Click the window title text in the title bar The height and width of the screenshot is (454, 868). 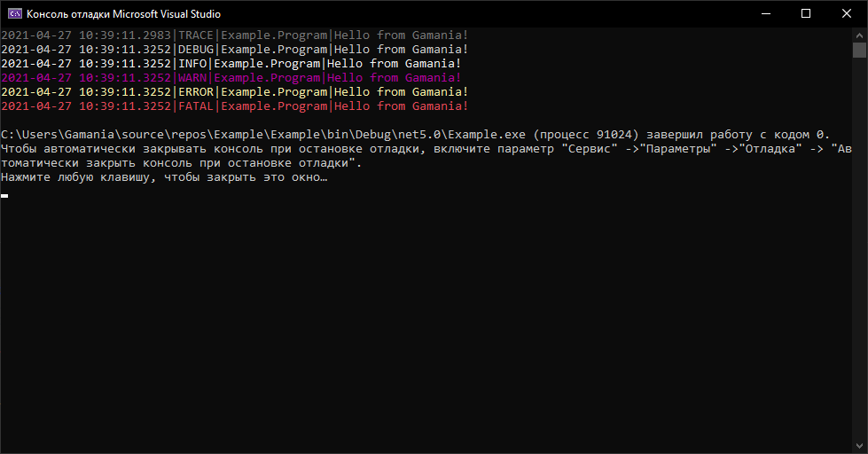(124, 14)
